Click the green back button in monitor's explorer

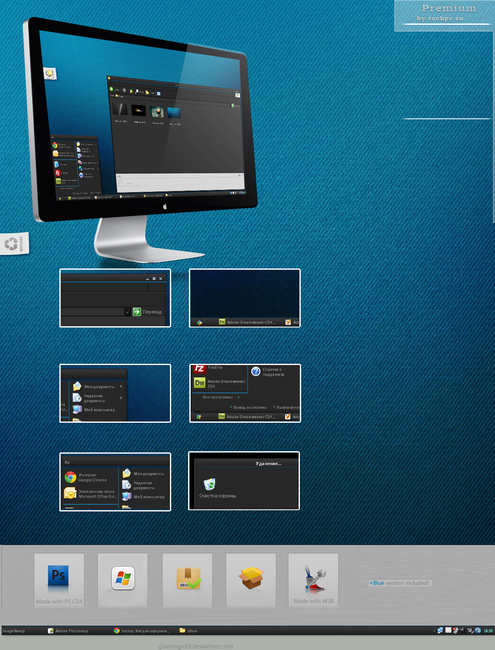112,89
